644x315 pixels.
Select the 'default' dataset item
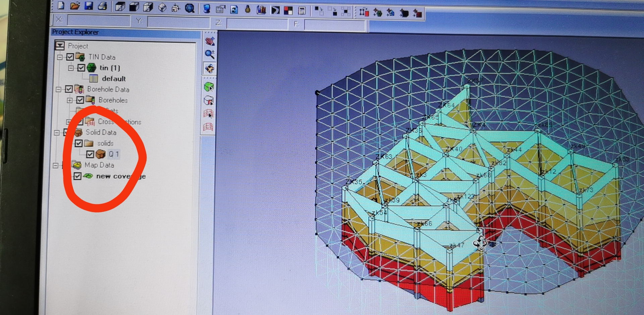pos(114,79)
